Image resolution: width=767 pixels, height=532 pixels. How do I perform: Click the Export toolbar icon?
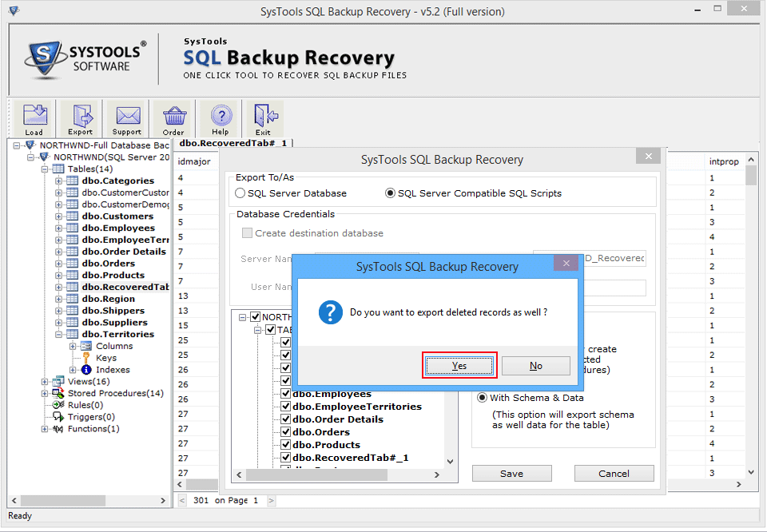pyautogui.click(x=81, y=118)
